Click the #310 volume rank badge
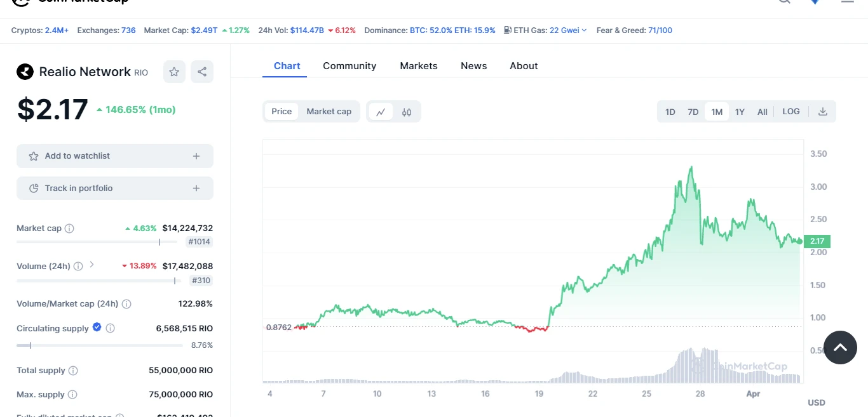The width and height of the screenshot is (868, 417). coord(201,281)
